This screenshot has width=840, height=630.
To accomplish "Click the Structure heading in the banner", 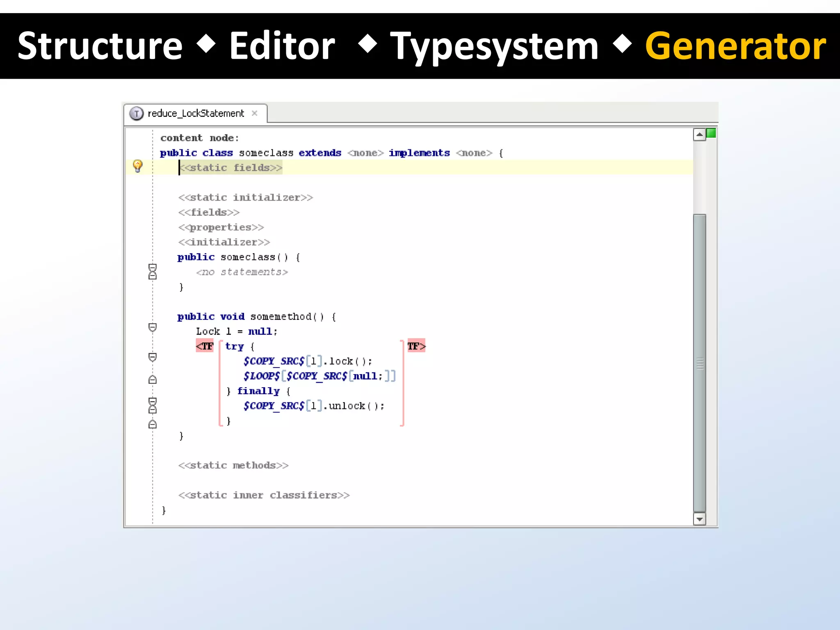I will 100,46.
